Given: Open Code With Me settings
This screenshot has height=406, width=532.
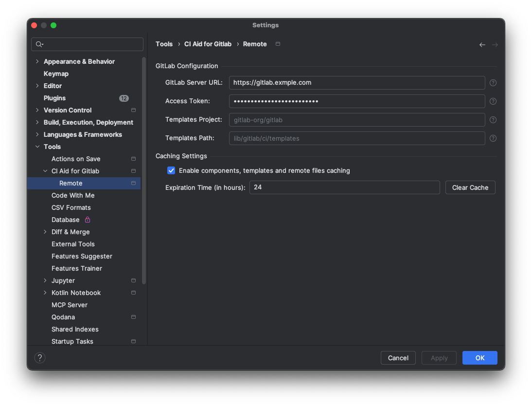Looking at the screenshot, I should pyautogui.click(x=73, y=195).
